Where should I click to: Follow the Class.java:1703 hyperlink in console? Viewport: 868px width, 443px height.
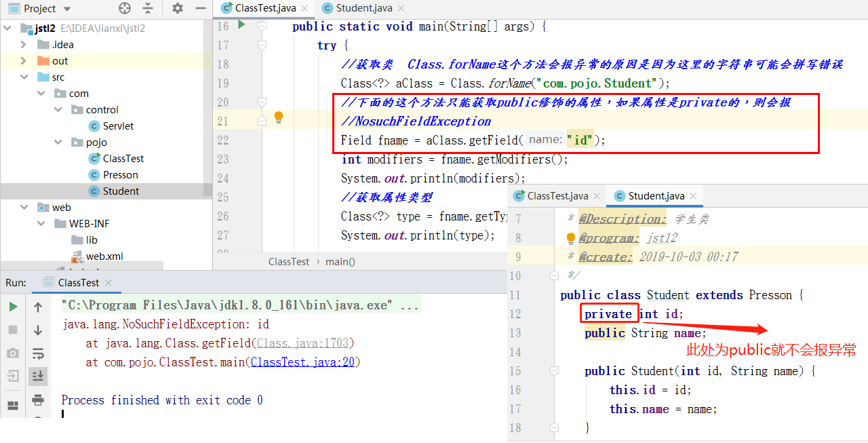(x=303, y=343)
